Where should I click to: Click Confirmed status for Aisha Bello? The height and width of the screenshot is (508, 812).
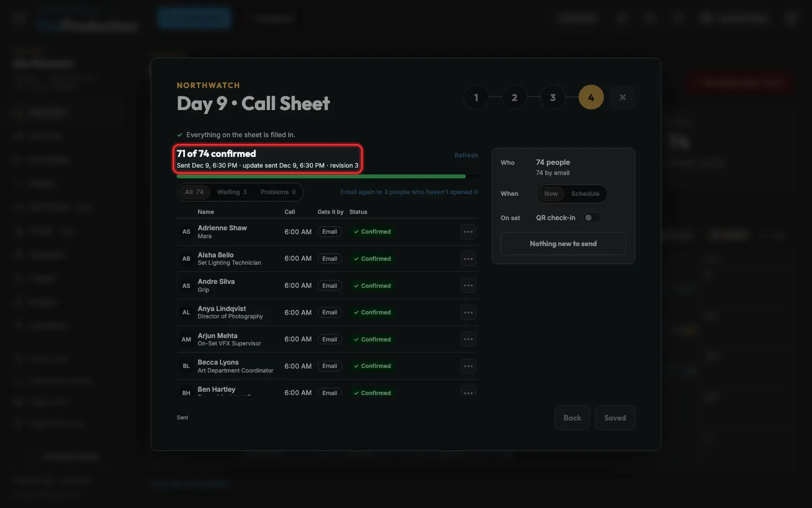point(372,259)
